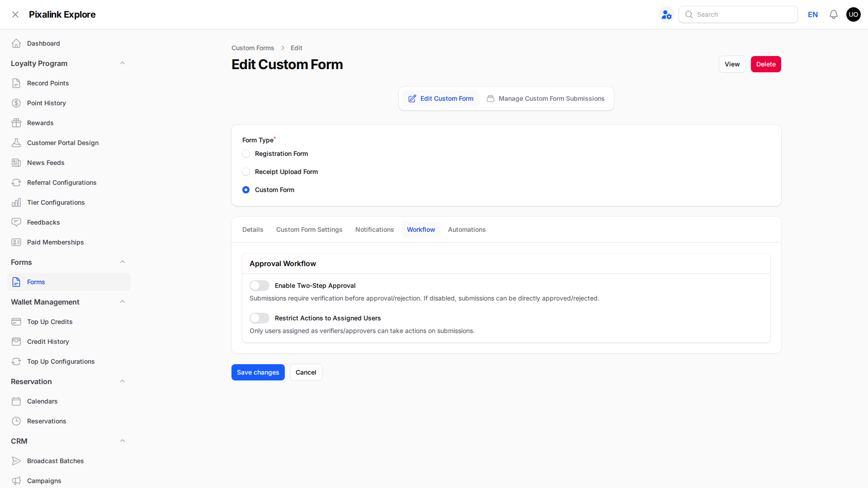Viewport: 868px width, 488px height.
Task: Click the Point History dollar icon
Action: 16,103
